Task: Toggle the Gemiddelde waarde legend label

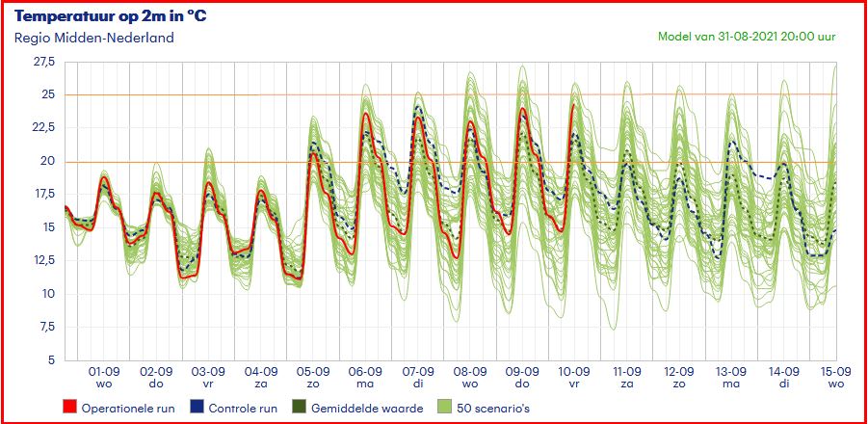Action: [x=366, y=409]
